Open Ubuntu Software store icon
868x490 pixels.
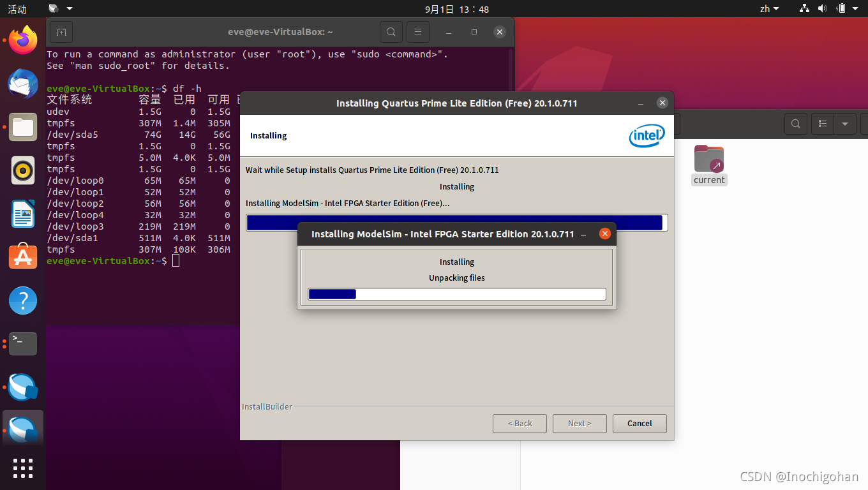tap(23, 256)
